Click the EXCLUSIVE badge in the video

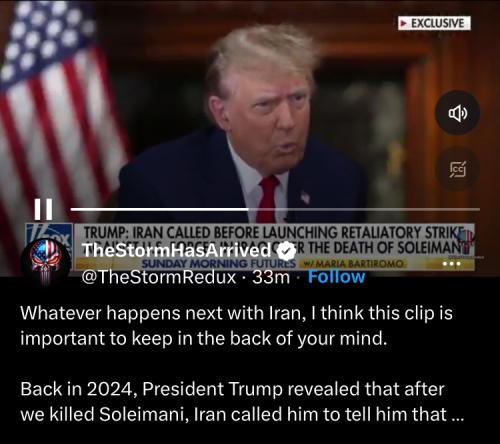[x=434, y=23]
